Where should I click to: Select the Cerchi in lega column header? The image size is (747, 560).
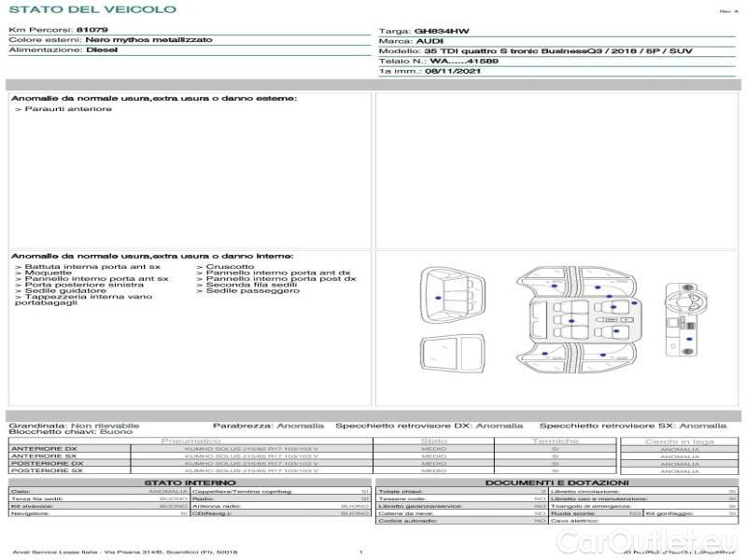(x=679, y=441)
